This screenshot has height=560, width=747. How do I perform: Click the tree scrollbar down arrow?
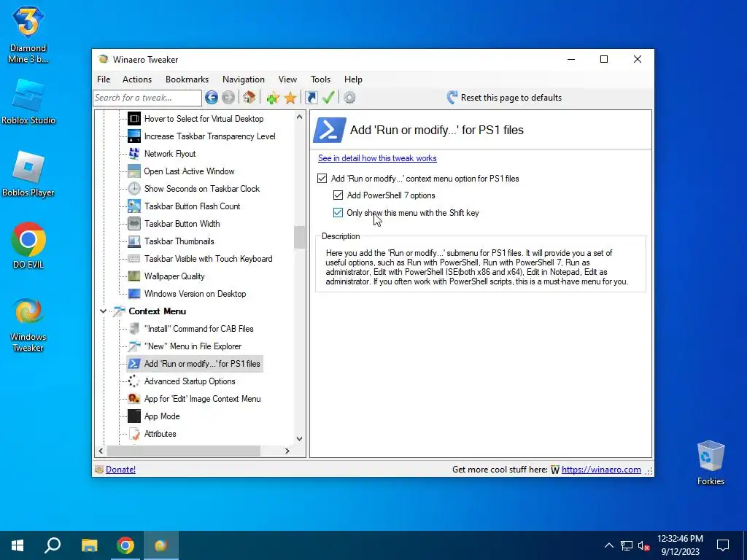[299, 438]
